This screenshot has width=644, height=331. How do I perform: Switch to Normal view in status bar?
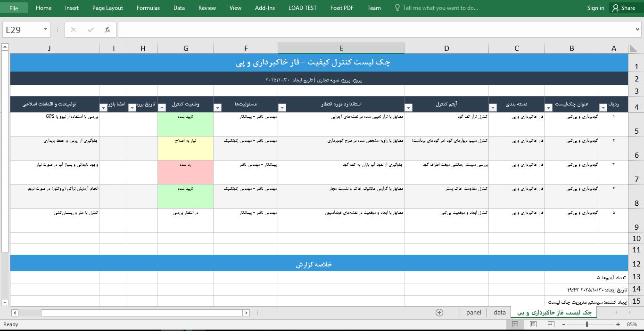[x=515, y=324]
